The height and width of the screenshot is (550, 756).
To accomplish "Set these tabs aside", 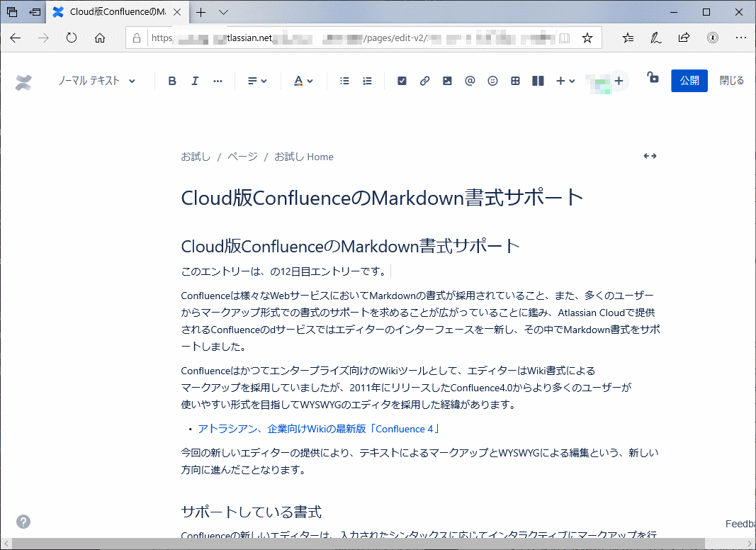I will click(x=34, y=12).
